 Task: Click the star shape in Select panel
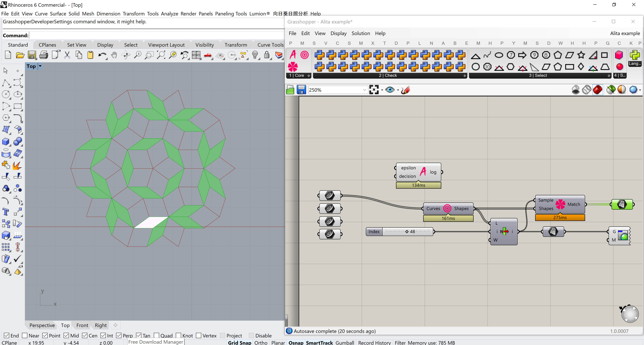coord(581,55)
